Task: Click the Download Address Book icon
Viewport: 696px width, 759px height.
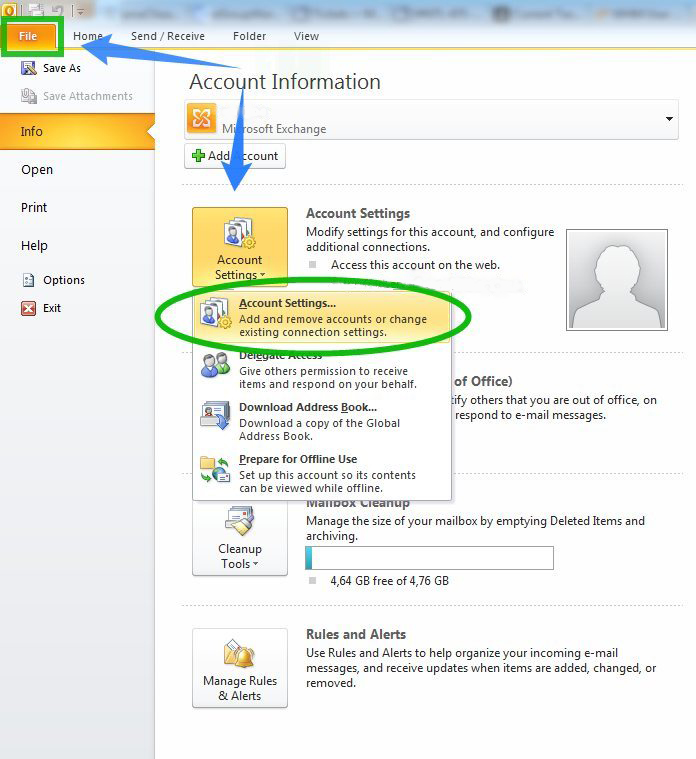Action: (215, 415)
